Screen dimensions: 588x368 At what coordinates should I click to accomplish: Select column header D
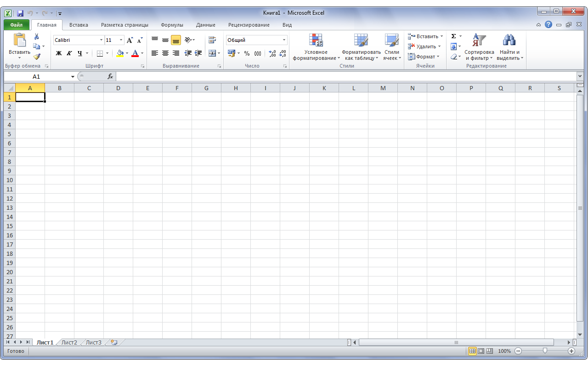pyautogui.click(x=118, y=88)
